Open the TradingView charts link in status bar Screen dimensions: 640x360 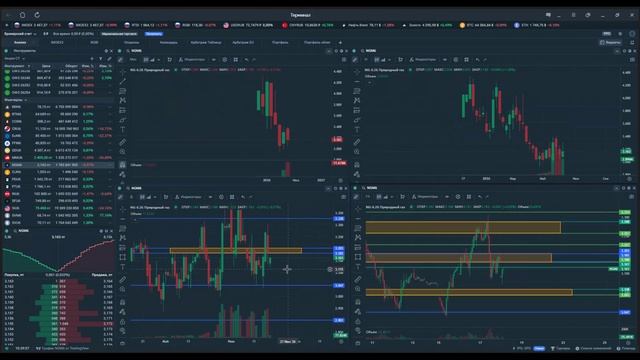(x=62, y=349)
